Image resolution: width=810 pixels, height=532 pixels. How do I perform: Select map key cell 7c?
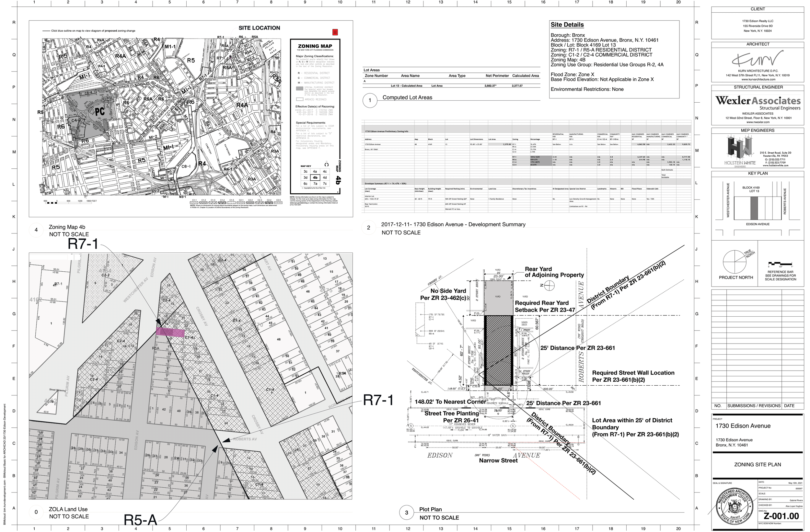tap(325, 184)
